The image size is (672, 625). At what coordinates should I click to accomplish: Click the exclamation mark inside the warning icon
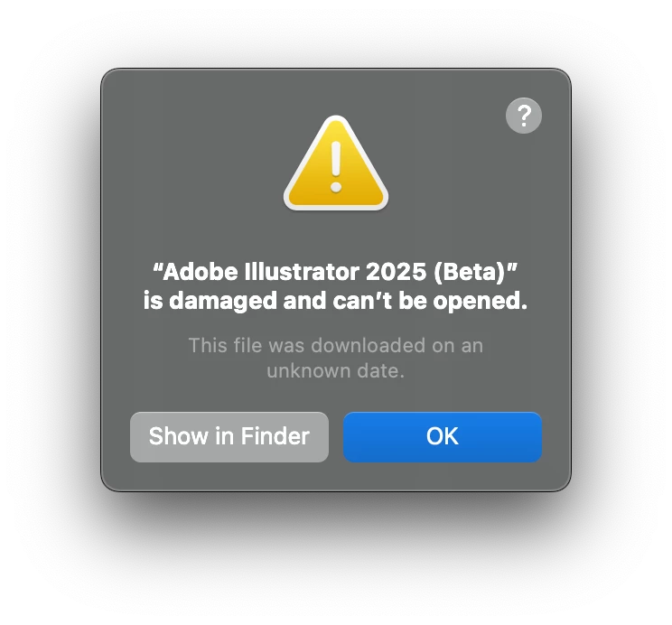(336, 167)
